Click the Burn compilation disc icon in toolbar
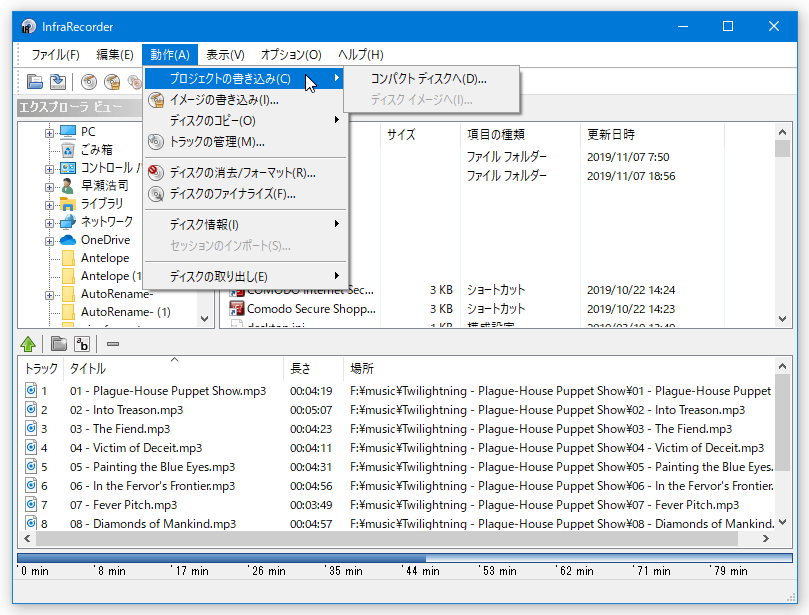The height and width of the screenshot is (615, 809). click(x=89, y=82)
